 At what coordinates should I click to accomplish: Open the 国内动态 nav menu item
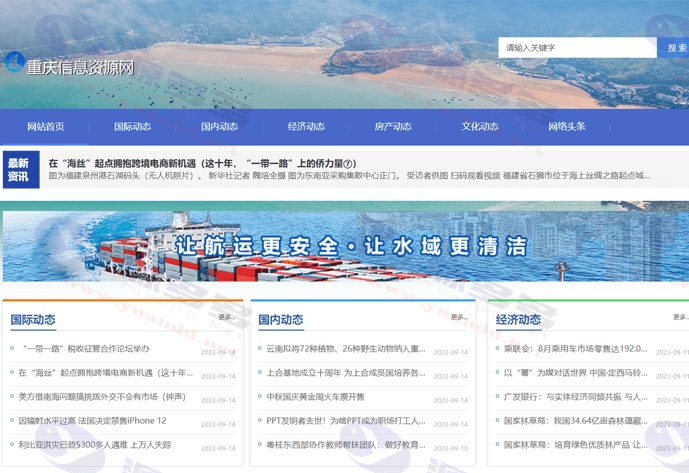click(x=219, y=127)
